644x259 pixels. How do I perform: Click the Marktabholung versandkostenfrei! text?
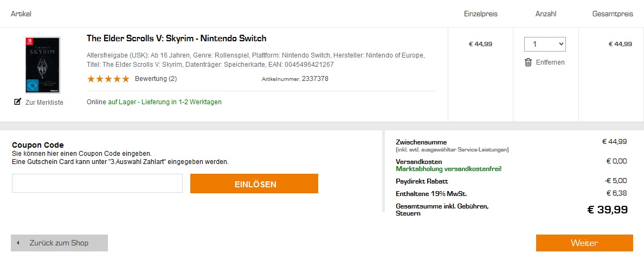point(448,169)
